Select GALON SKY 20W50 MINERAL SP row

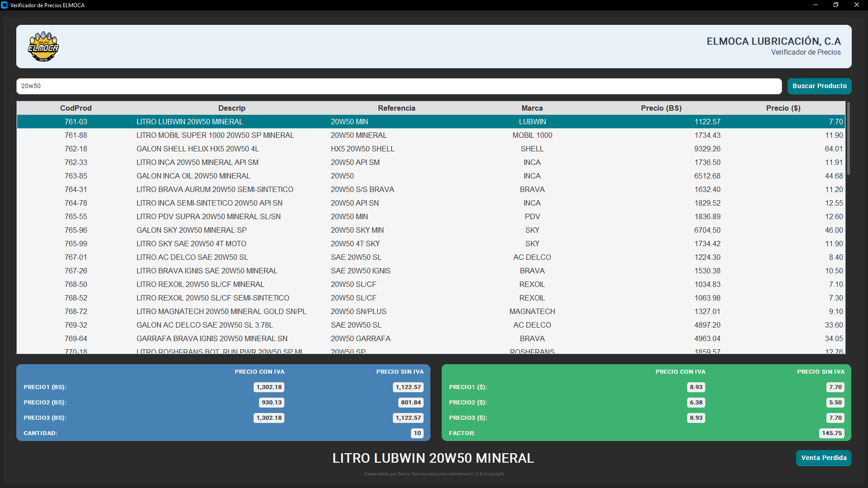coord(192,230)
